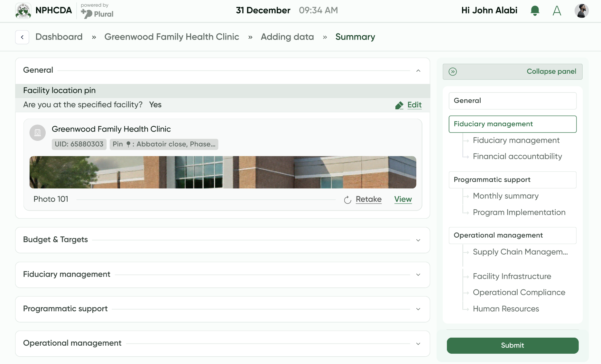Open Facility Infrastructure sub-item
The height and width of the screenshot is (364, 601).
click(x=512, y=277)
